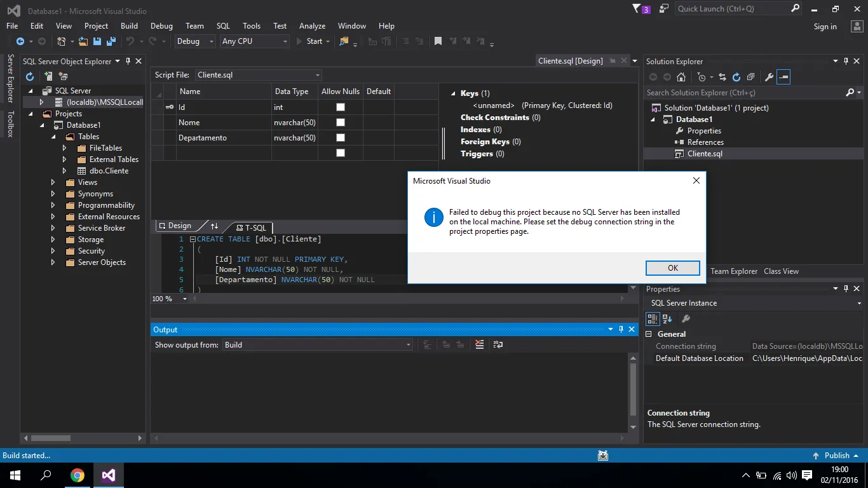Click the Home icon in Solution Explorer
This screenshot has height=488, width=868.
click(681, 77)
